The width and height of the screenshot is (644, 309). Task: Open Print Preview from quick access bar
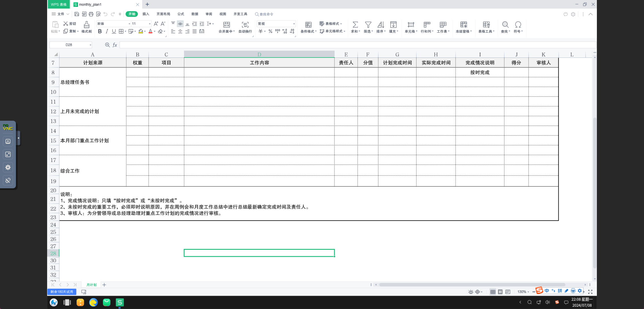point(98,14)
